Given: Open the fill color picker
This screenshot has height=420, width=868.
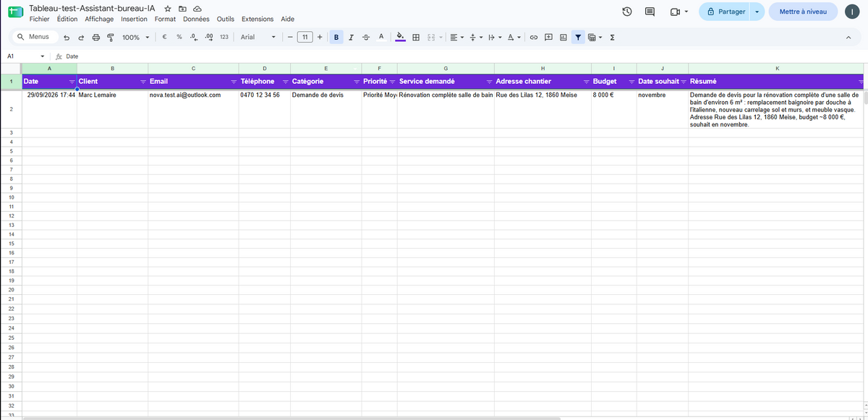Looking at the screenshot, I should click(x=400, y=37).
